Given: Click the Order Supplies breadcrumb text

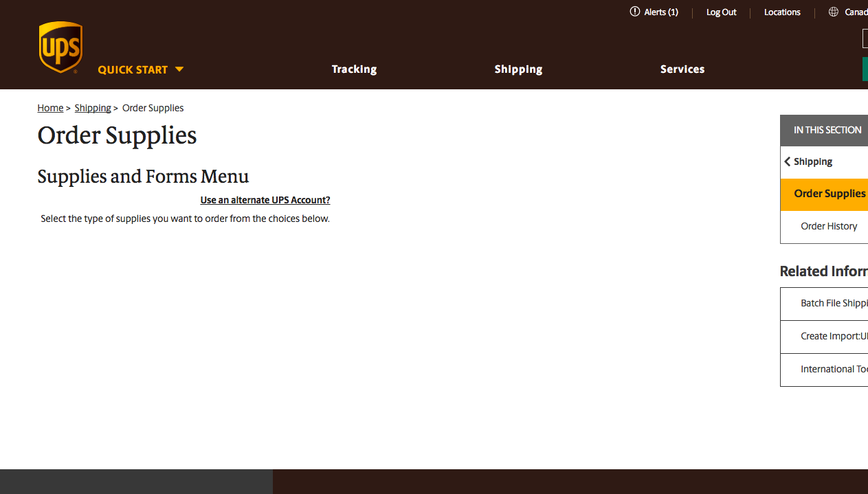Looking at the screenshot, I should (x=153, y=108).
